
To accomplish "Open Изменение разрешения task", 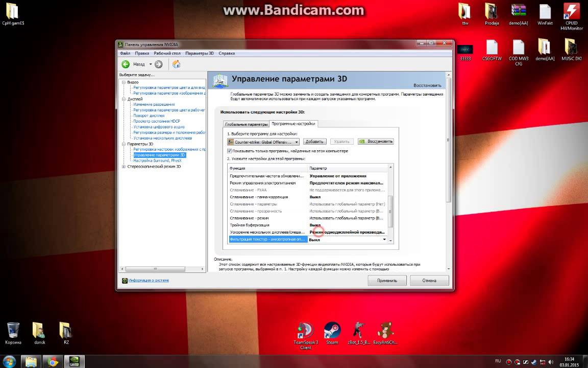I will tap(154, 104).
